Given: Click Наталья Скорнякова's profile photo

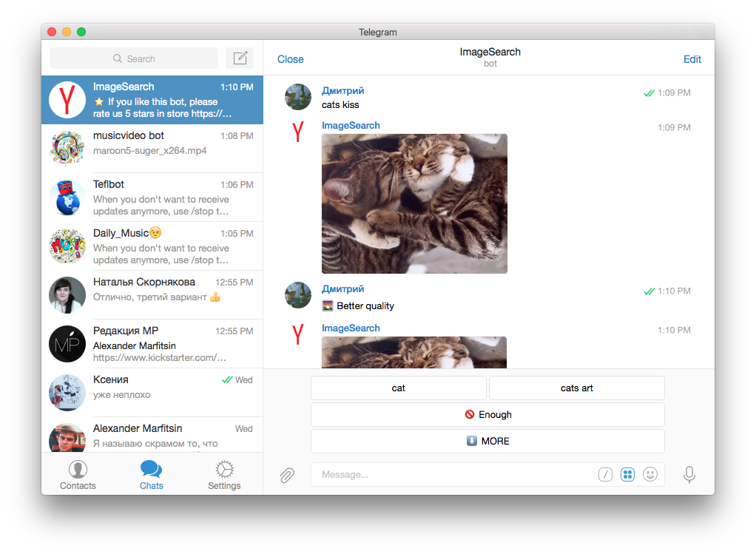Looking at the screenshot, I should [67, 294].
